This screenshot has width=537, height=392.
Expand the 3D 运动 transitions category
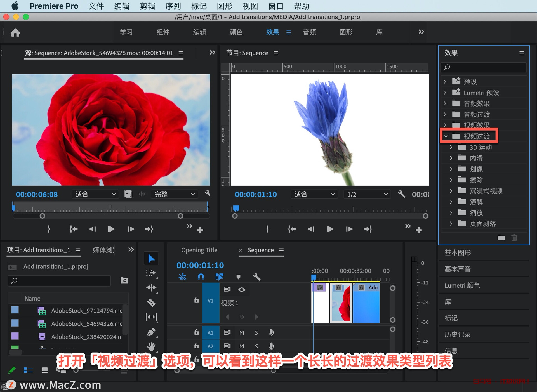(x=451, y=147)
